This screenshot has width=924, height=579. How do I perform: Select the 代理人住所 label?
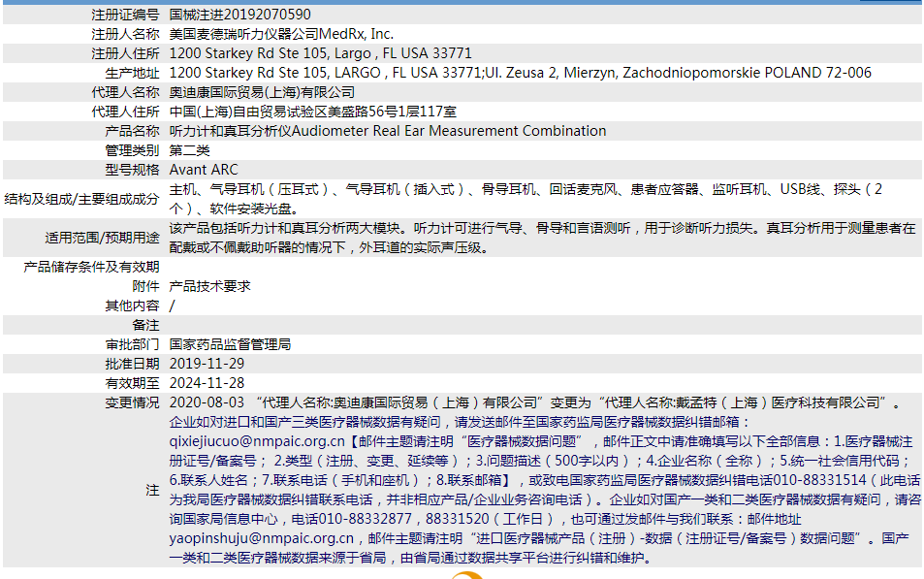click(x=125, y=113)
